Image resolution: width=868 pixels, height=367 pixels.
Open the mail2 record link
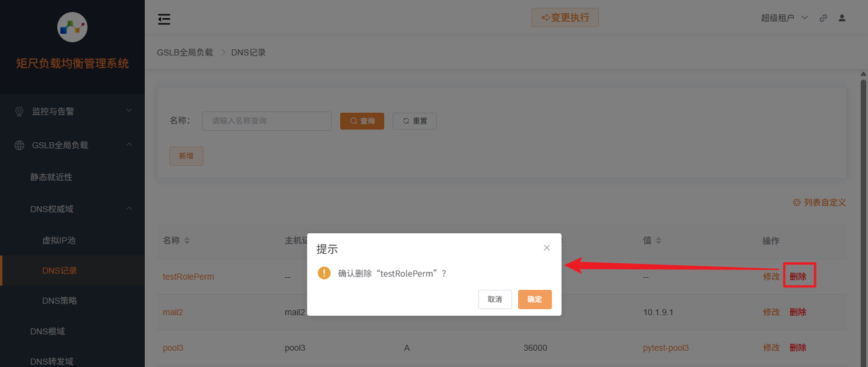click(173, 312)
